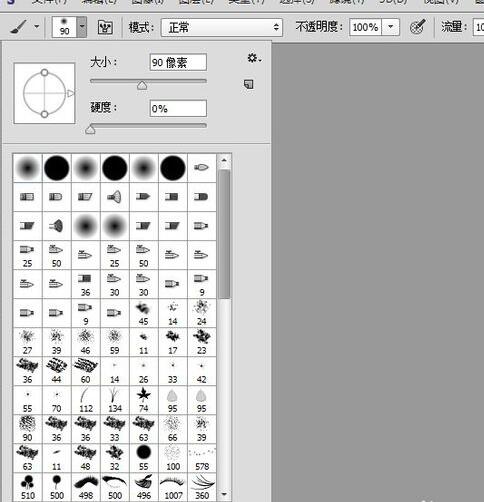The image size is (484, 502).
Task: Create new preset from this brush icon
Action: coord(249,84)
